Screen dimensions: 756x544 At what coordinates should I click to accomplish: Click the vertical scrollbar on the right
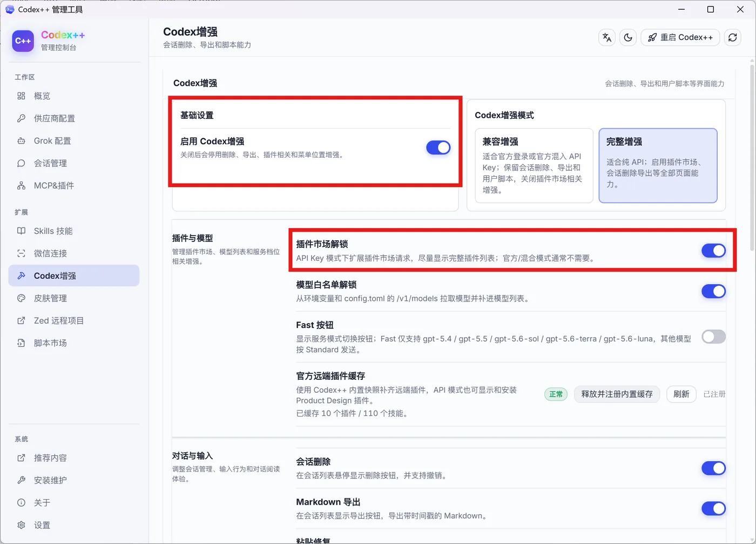coord(752,157)
